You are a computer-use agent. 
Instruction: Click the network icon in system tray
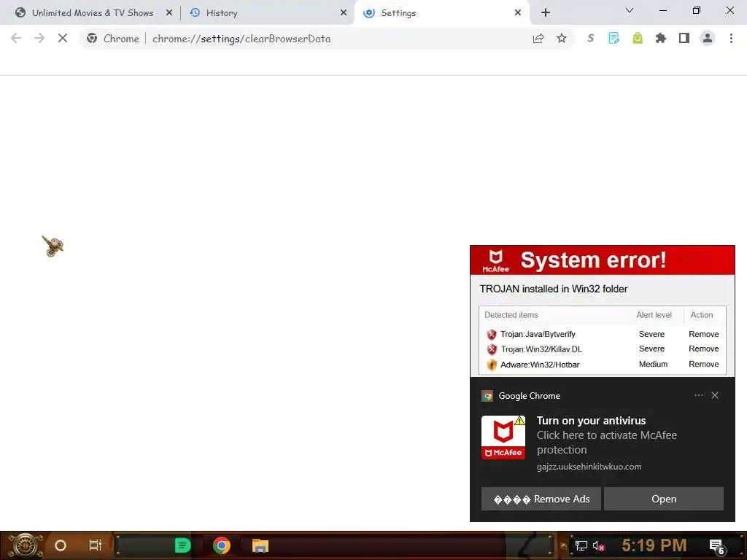581,545
